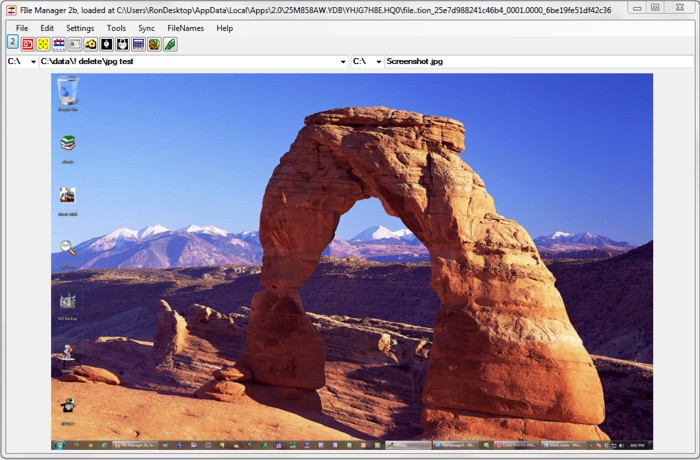The width and height of the screenshot is (700, 460).
Task: Click the blue calendar-style toolbar icon
Action: 138,44
